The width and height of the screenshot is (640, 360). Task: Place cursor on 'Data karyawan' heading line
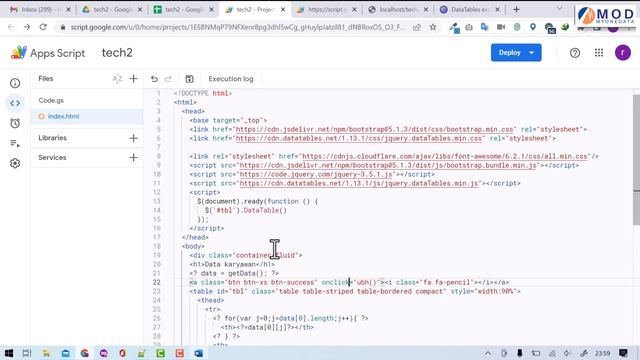coord(232,264)
